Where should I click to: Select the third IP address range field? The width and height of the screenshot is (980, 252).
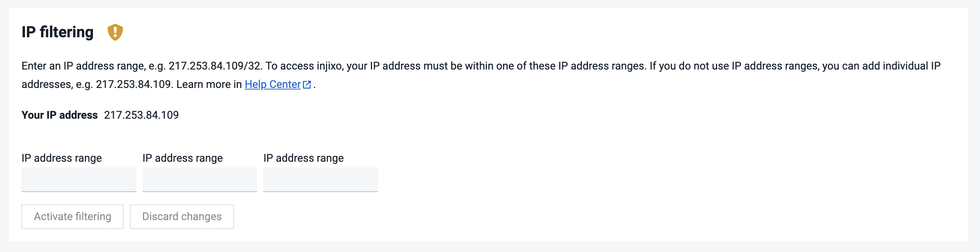(x=321, y=179)
